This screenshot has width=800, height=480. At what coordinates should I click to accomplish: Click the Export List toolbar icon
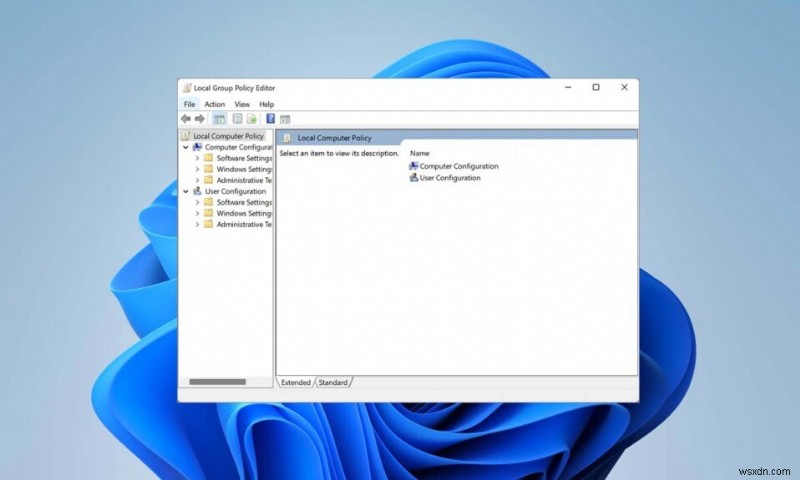[252, 119]
